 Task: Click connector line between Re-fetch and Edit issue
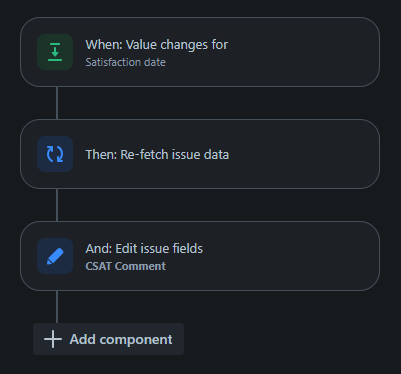point(57,205)
